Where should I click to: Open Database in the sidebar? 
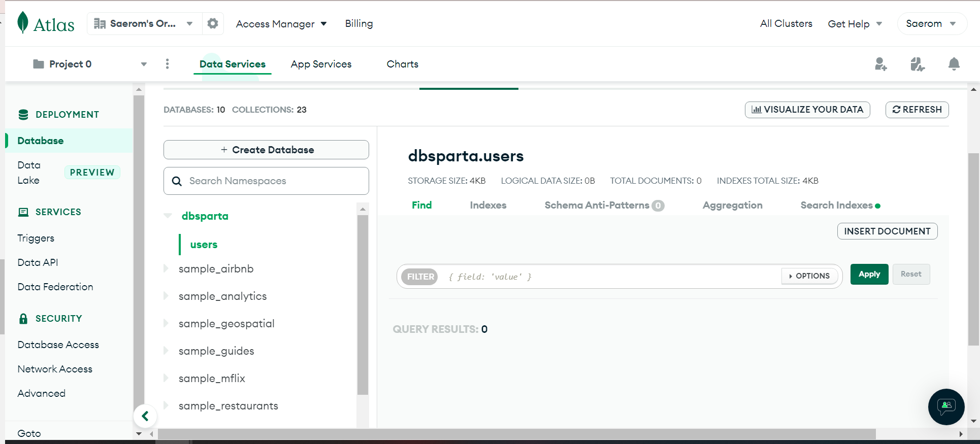click(69, 141)
